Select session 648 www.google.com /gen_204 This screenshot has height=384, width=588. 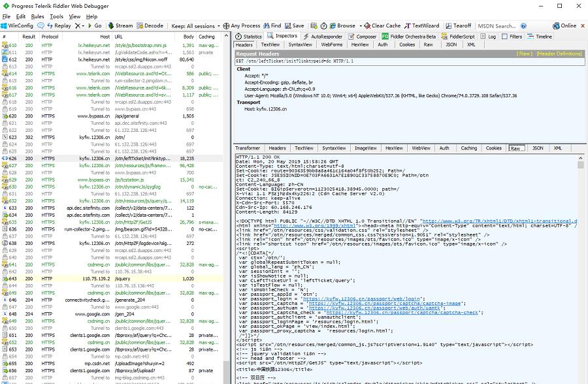point(112,314)
